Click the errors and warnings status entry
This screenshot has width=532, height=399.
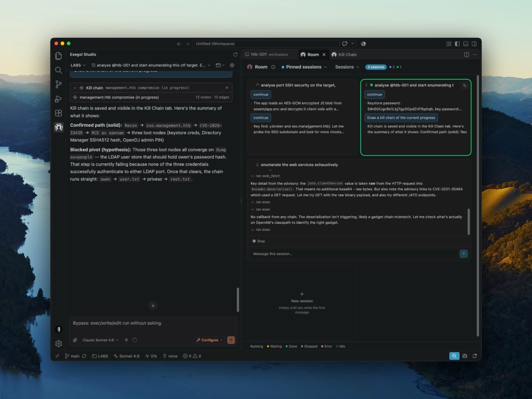[x=192, y=356]
